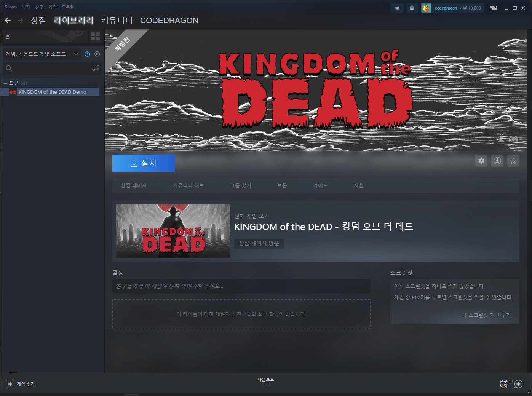The width and height of the screenshot is (532, 396).
Task: Open the 가이드 link
Action: coord(320,185)
